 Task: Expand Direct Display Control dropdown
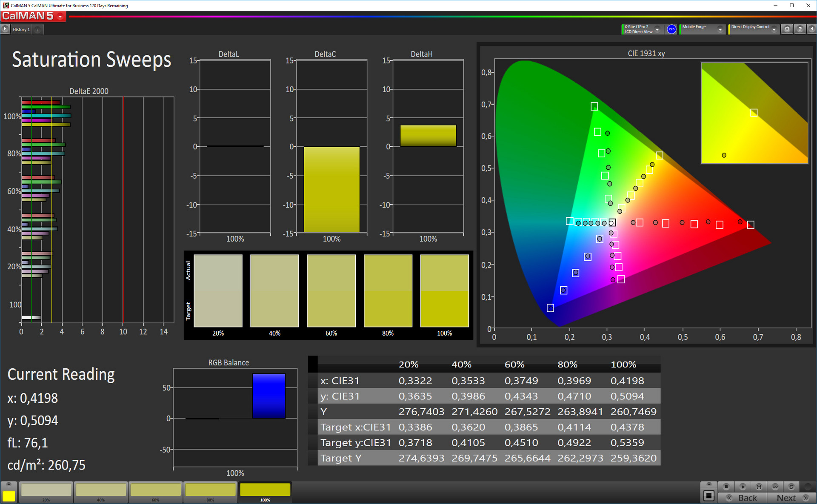click(774, 29)
